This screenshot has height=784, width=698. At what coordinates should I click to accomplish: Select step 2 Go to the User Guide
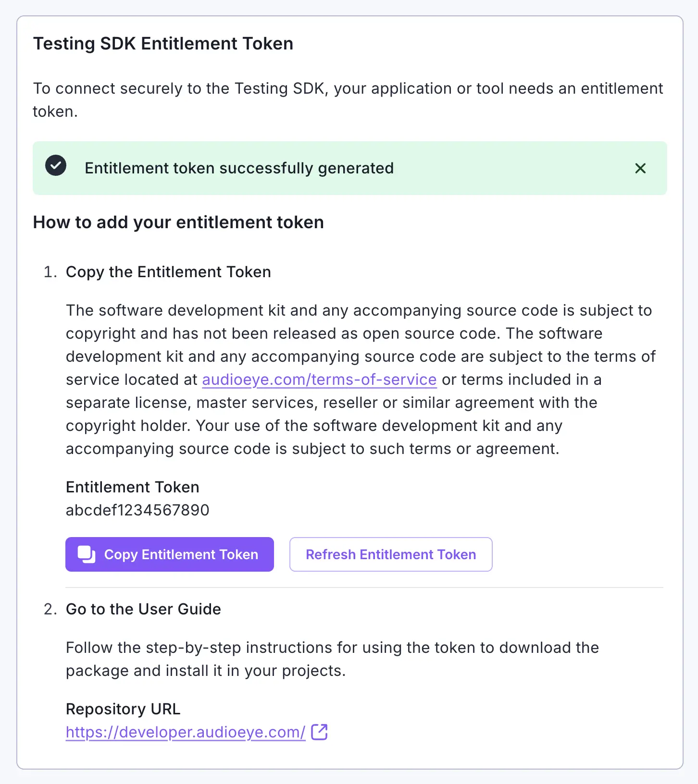coord(143,609)
